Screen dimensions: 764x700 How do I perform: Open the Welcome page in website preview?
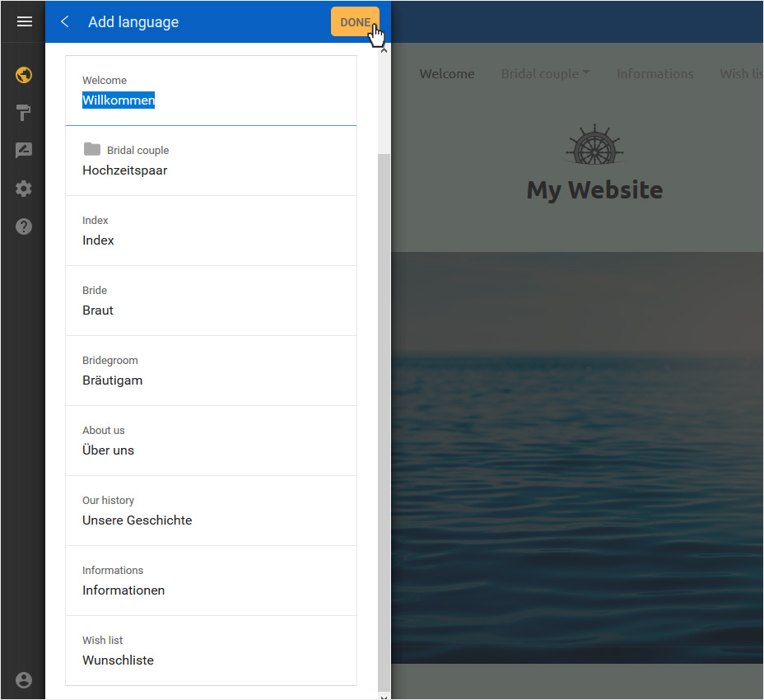[447, 73]
